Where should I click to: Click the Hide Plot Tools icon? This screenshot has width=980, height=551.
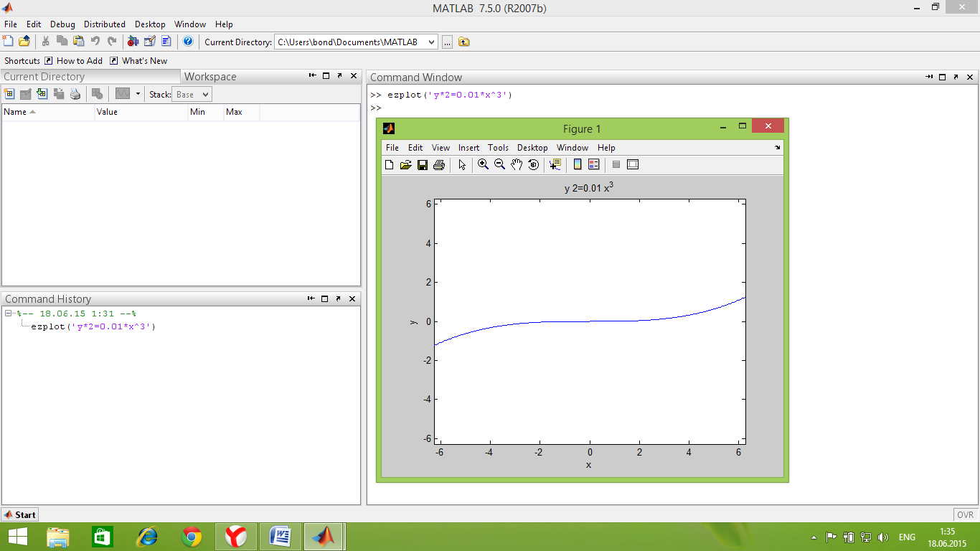(616, 164)
